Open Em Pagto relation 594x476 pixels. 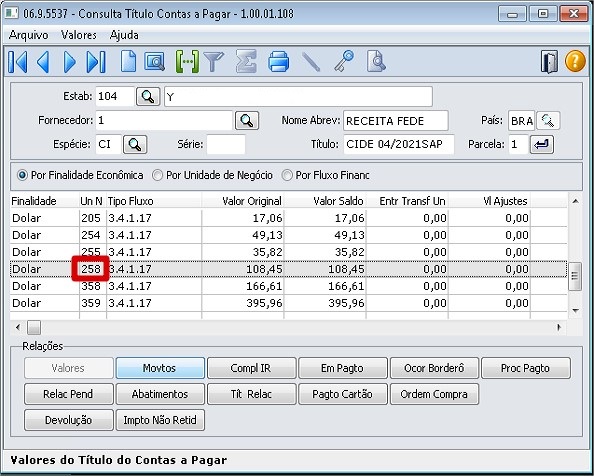tap(343, 368)
